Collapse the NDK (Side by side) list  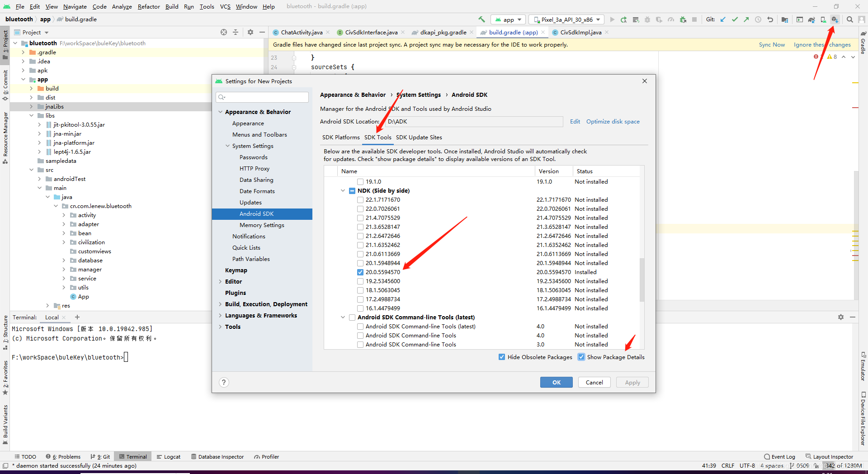[343, 190]
